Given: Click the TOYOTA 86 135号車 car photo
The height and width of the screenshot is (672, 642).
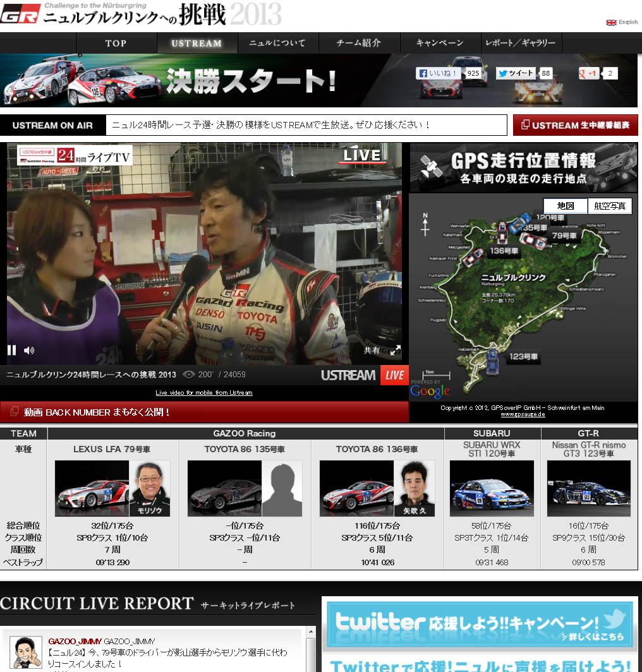Looking at the screenshot, I should (x=225, y=489).
